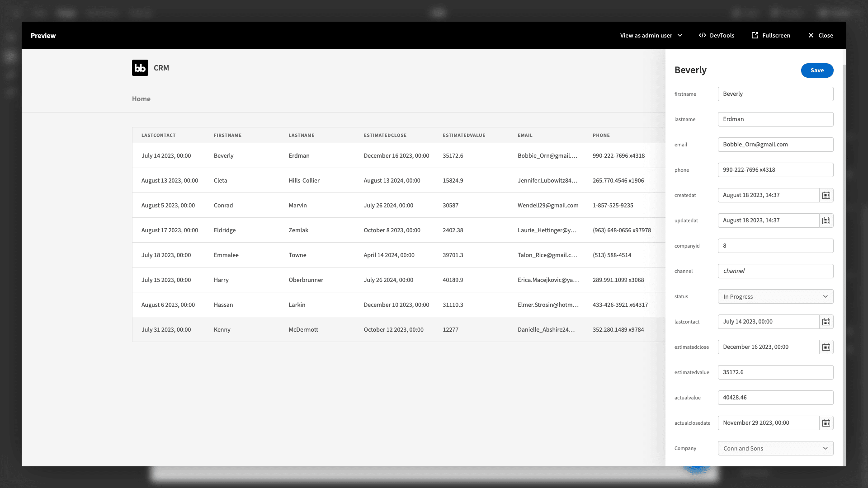Click the PHONE column header
This screenshot has height=488, width=868.
coord(601,135)
